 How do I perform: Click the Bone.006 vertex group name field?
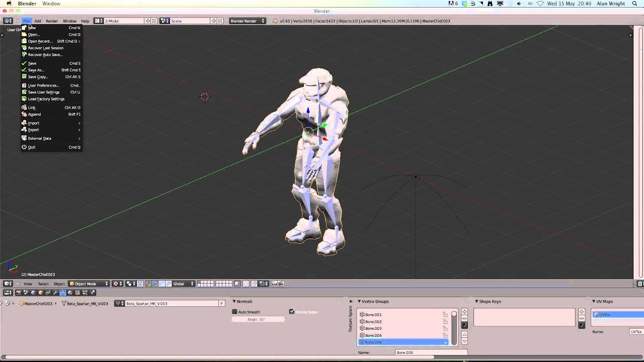pos(431,352)
